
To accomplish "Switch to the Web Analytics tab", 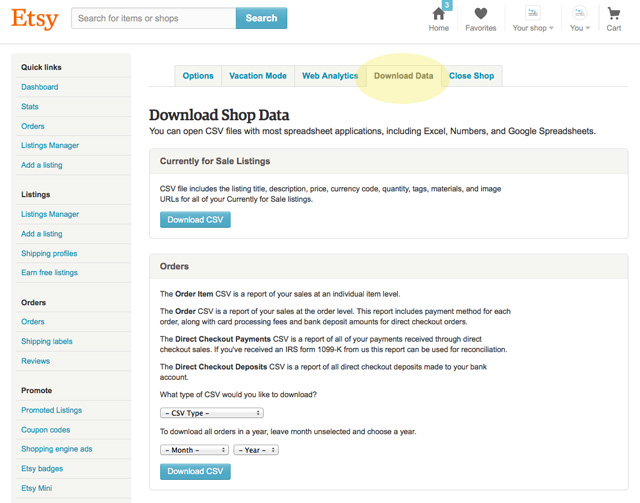I will pos(330,76).
